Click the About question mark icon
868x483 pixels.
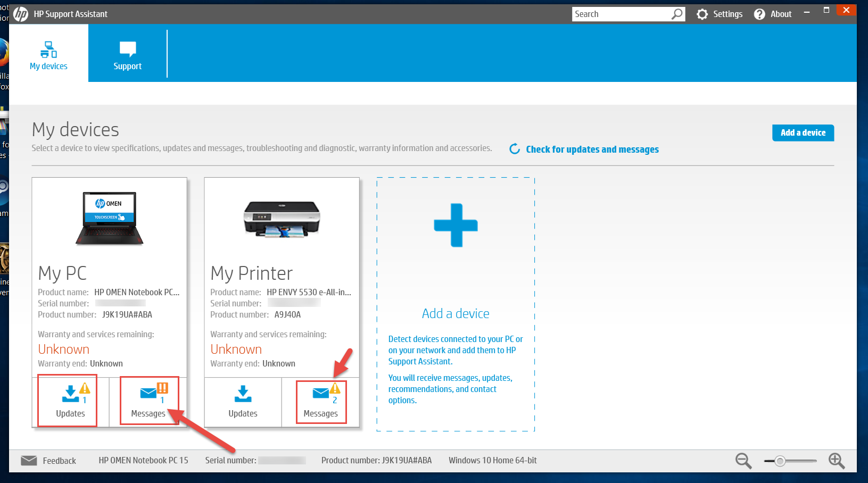pyautogui.click(x=759, y=14)
